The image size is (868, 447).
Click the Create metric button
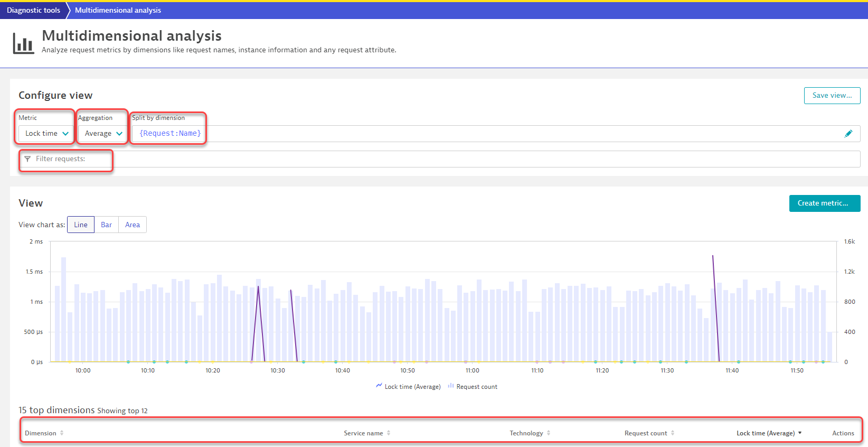pos(824,203)
